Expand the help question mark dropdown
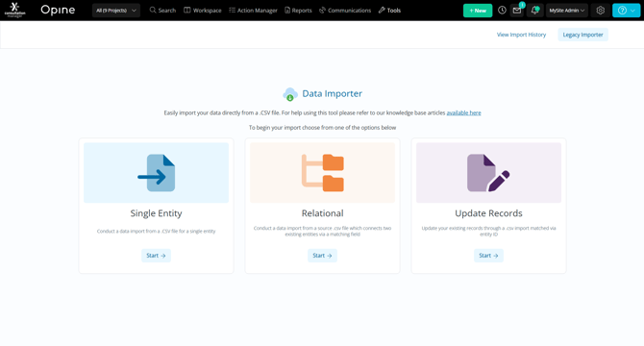 click(x=626, y=11)
